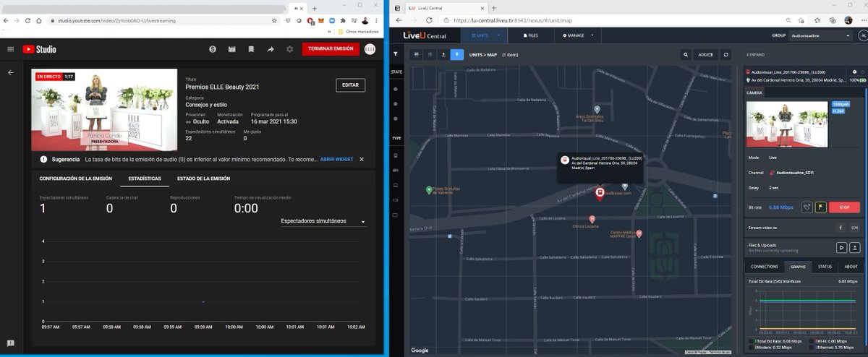The image size is (868, 357).
Task: Switch to ESTADO DE LA EMISIÓN tab
Action: [203, 178]
